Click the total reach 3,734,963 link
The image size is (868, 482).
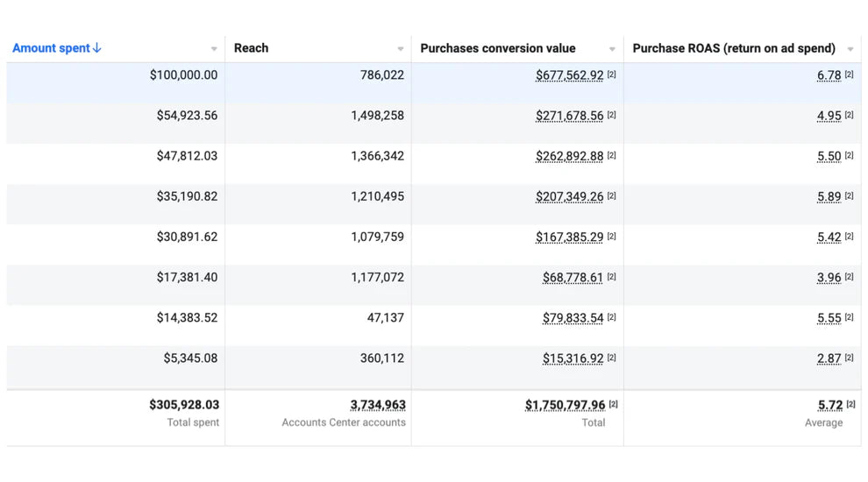pos(378,405)
